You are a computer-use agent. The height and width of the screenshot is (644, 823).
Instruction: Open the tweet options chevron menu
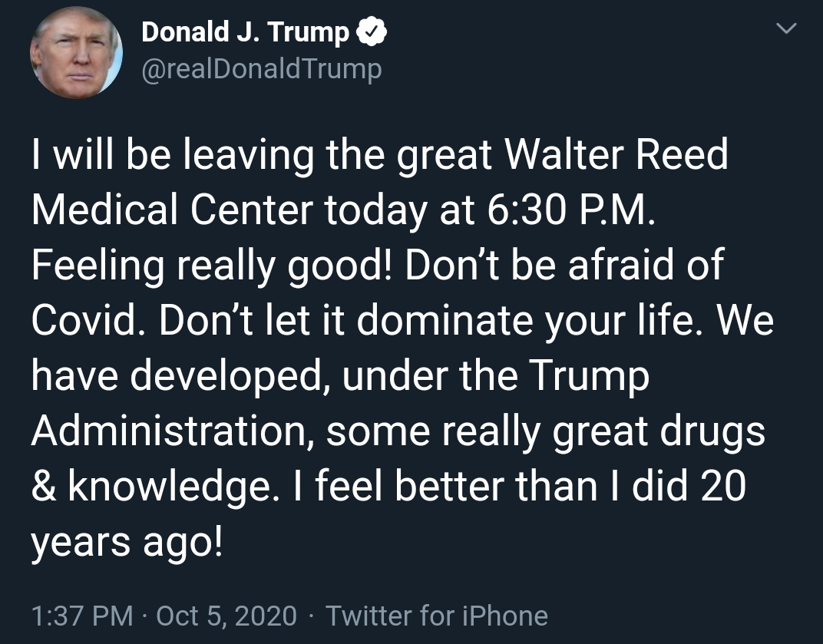point(786,28)
